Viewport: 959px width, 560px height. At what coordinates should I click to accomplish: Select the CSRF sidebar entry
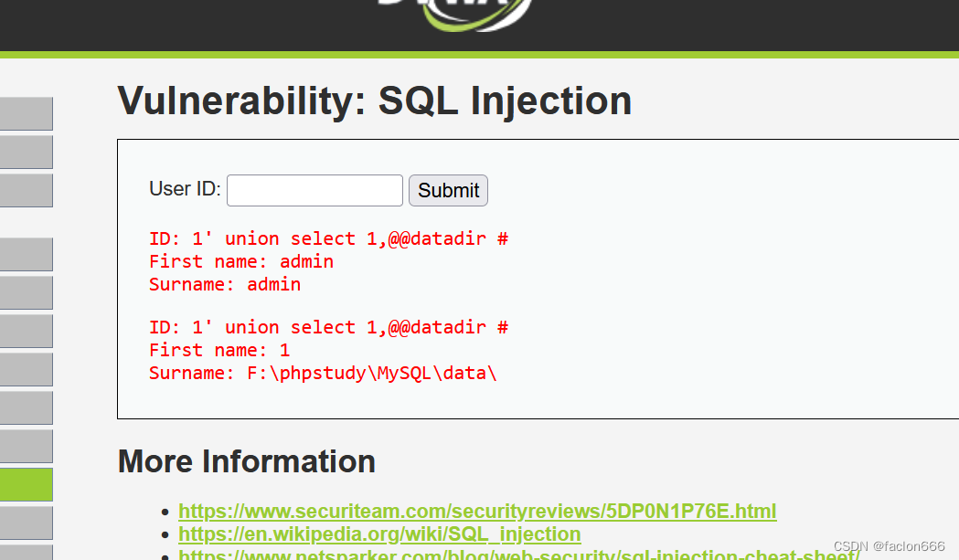[26, 331]
